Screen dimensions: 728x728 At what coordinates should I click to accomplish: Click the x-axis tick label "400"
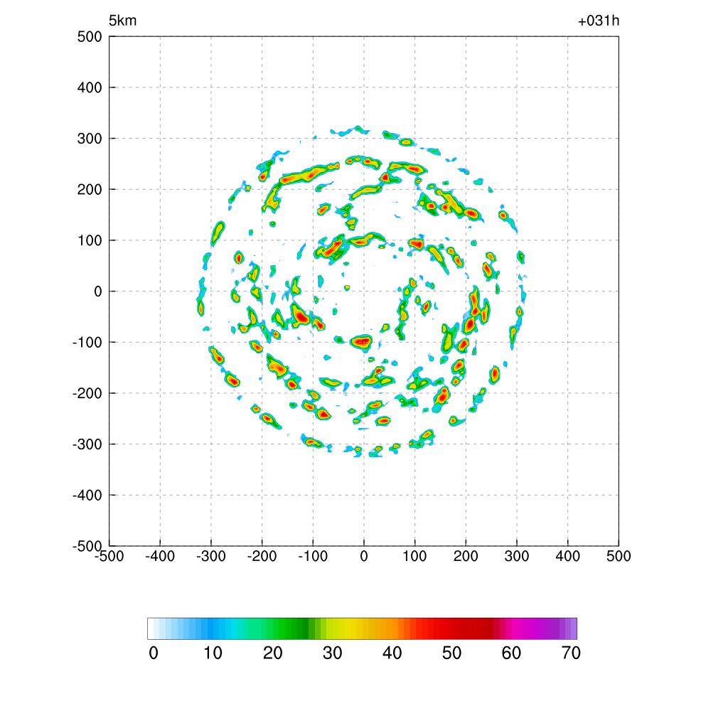point(568,556)
